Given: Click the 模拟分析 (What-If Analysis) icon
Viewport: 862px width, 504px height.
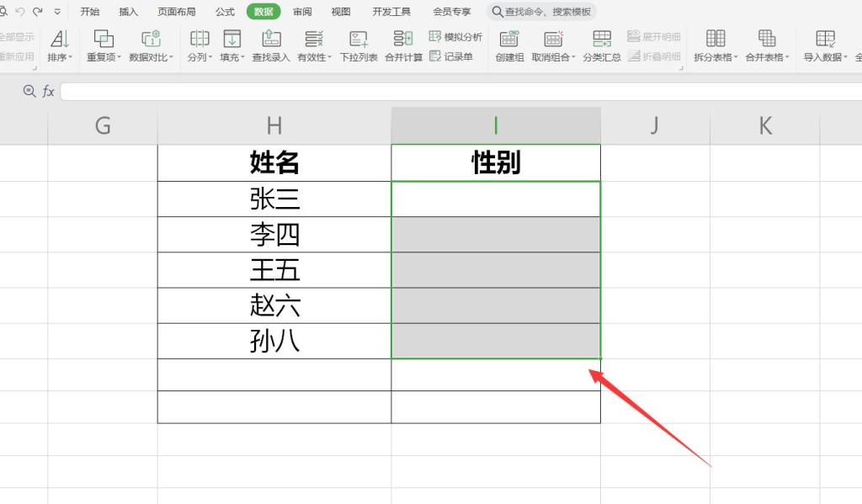Looking at the screenshot, I should [x=455, y=37].
